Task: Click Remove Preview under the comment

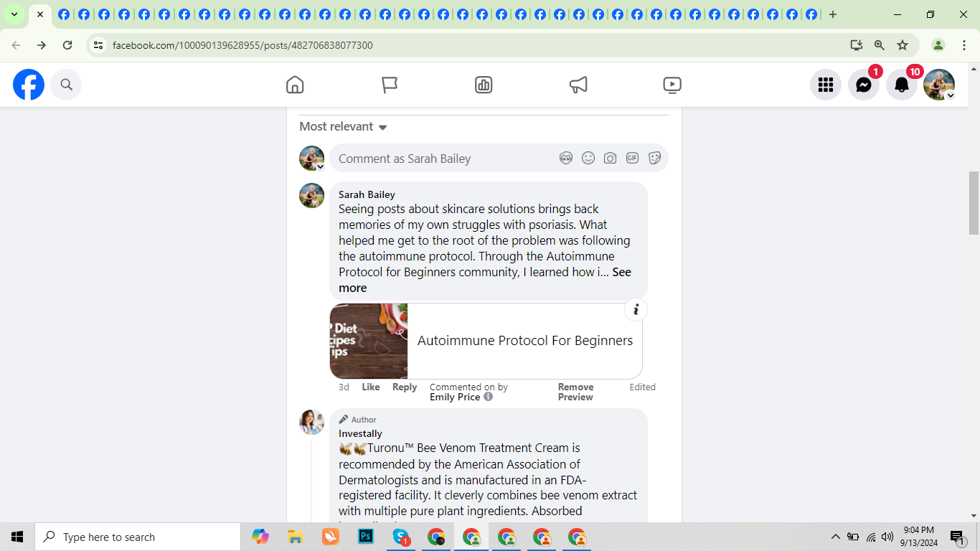Action: [575, 392]
